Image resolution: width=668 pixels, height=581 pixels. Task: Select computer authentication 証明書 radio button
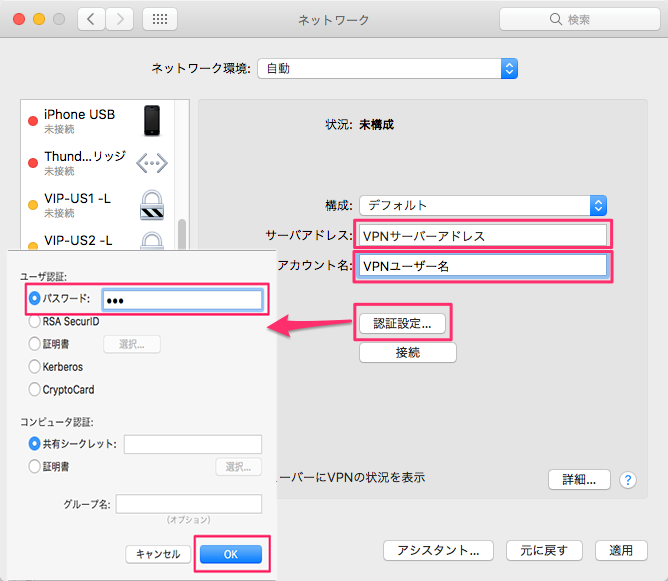(35, 466)
